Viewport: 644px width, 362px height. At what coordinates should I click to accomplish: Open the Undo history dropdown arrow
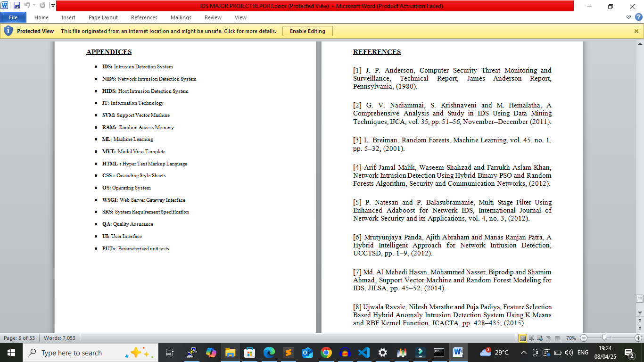34,6
